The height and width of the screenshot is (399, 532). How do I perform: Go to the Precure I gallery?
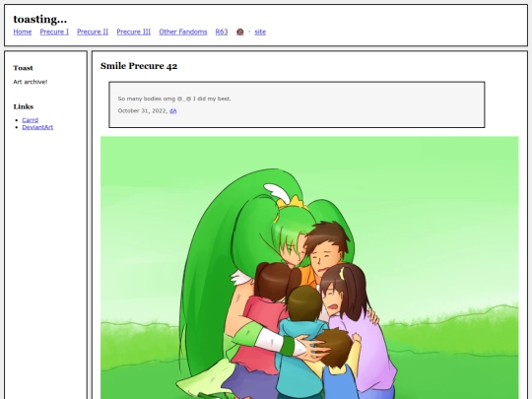[54, 32]
